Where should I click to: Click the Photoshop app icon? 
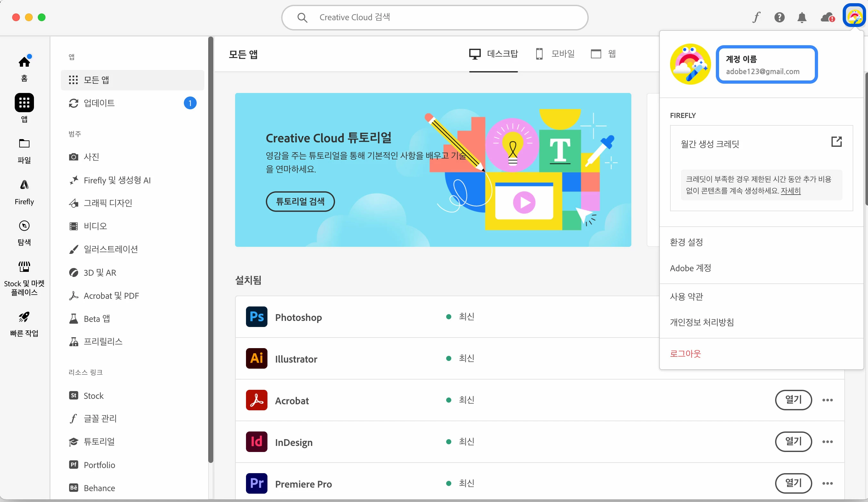(257, 316)
